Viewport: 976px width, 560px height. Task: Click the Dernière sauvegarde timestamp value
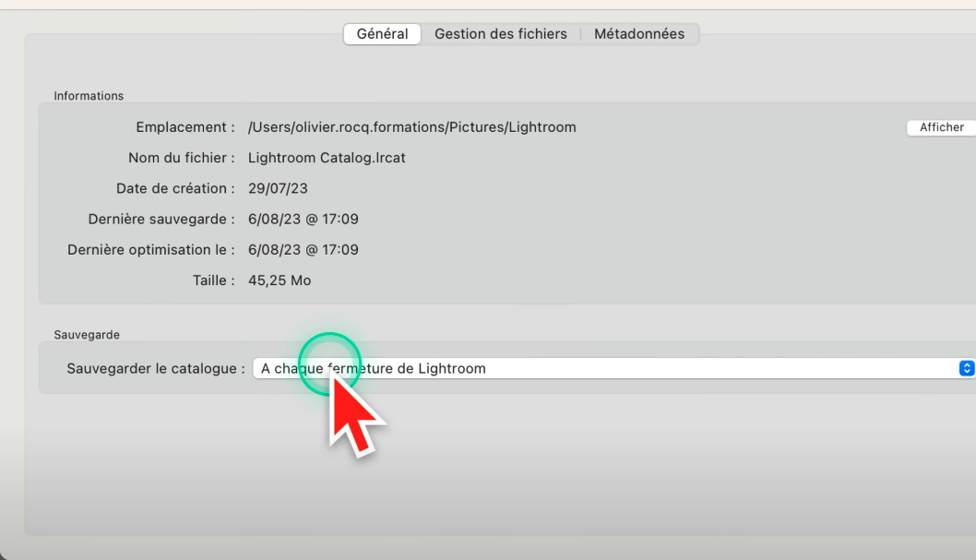(x=304, y=220)
